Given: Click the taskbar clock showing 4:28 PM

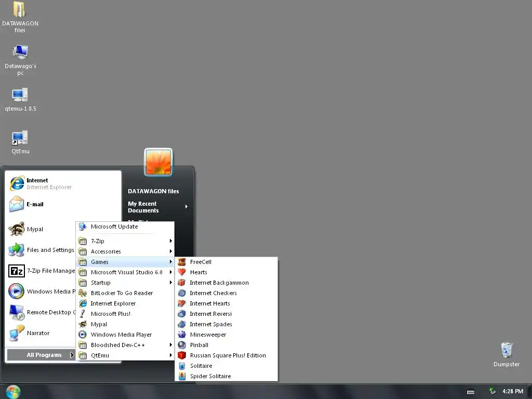Looking at the screenshot, I should pyautogui.click(x=513, y=391).
